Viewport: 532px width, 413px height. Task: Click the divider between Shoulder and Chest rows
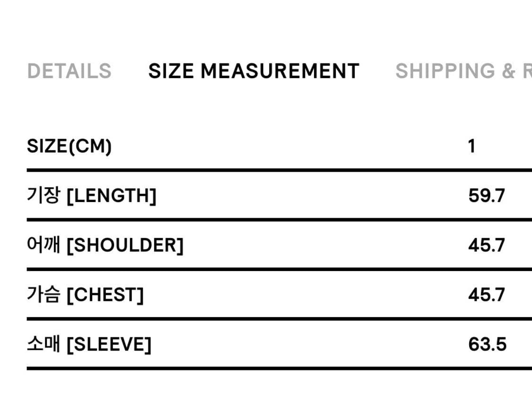279,269
